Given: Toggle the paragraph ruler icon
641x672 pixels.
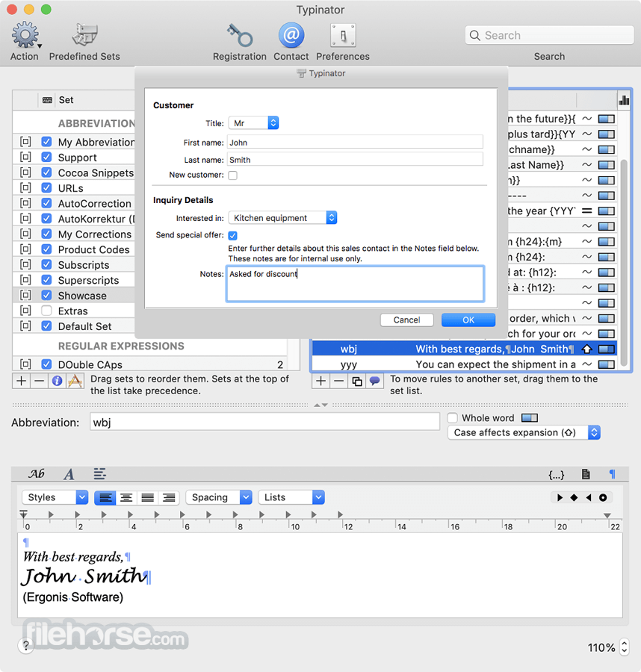Looking at the screenshot, I should point(99,474).
